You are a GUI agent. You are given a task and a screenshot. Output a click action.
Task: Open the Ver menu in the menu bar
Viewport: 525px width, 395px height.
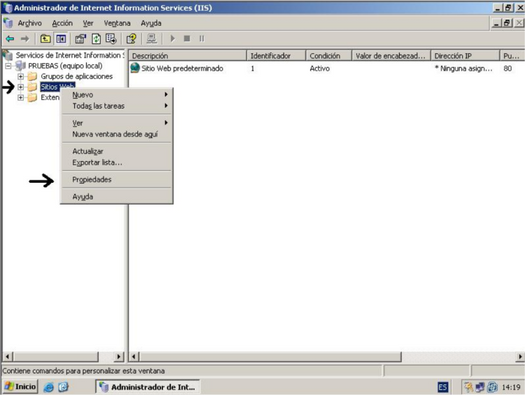88,23
